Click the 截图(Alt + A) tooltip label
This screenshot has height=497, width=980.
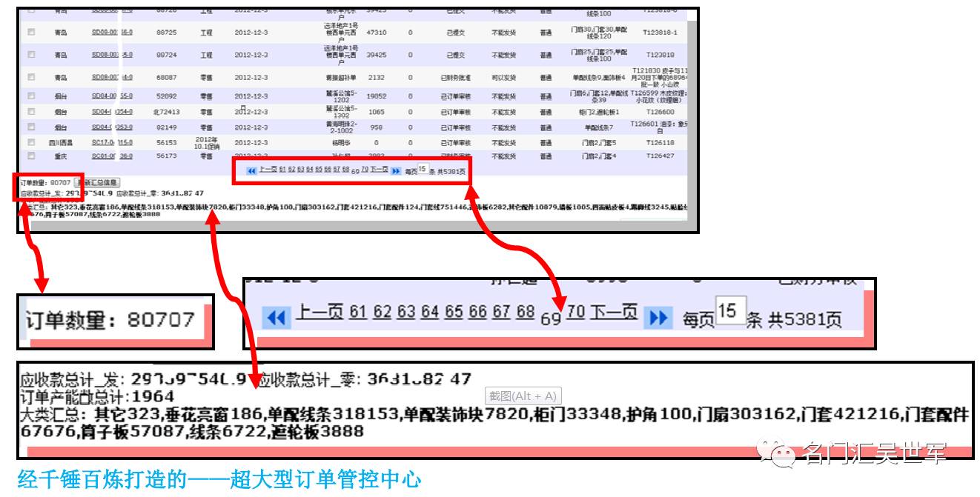(x=522, y=396)
